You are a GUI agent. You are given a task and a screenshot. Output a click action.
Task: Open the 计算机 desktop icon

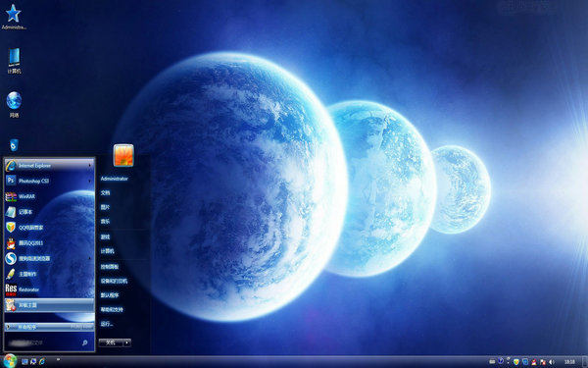14,61
